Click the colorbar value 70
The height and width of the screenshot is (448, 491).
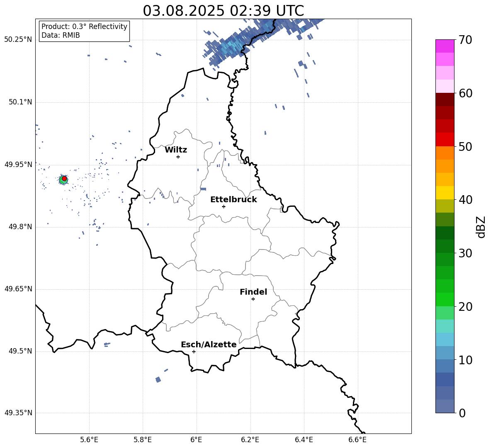tap(465, 40)
